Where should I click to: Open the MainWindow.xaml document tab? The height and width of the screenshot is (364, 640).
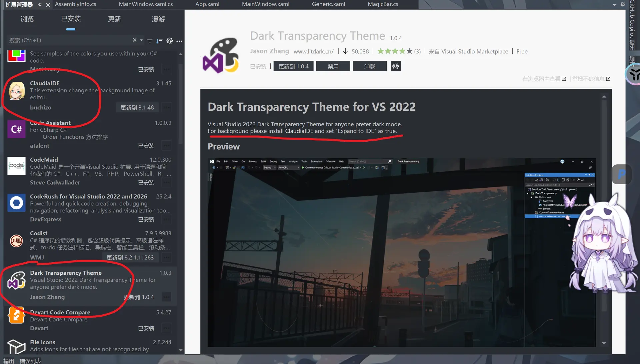tap(266, 4)
